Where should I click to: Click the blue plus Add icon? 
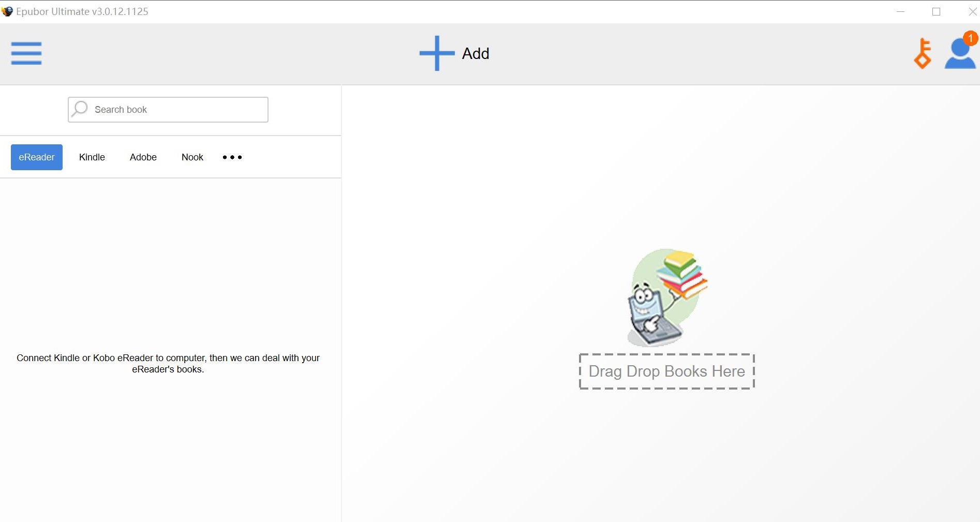click(437, 53)
